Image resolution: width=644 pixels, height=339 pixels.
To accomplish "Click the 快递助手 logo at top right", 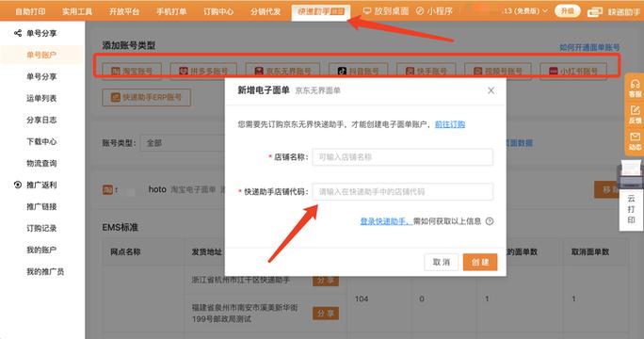I will pyautogui.click(x=614, y=12).
